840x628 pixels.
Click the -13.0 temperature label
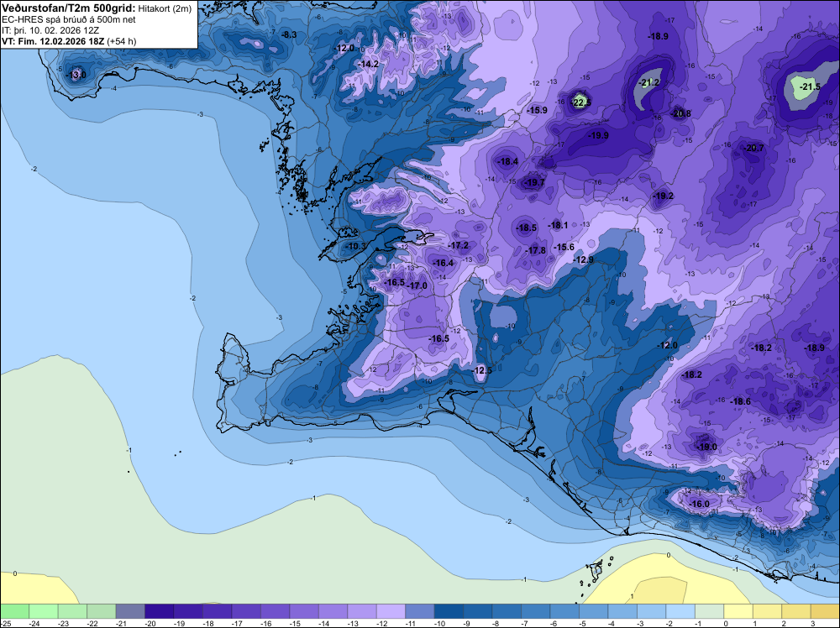click(76, 75)
